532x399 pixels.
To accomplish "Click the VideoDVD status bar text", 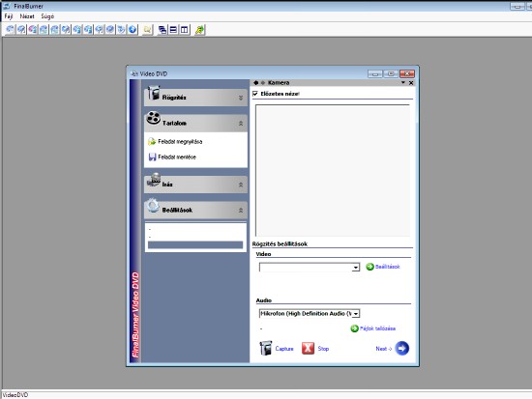I will pos(15,395).
